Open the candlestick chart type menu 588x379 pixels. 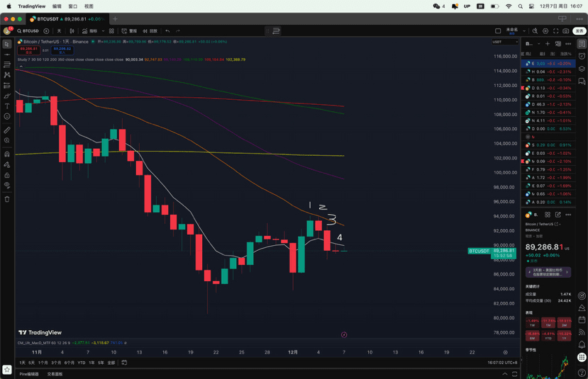point(72,31)
